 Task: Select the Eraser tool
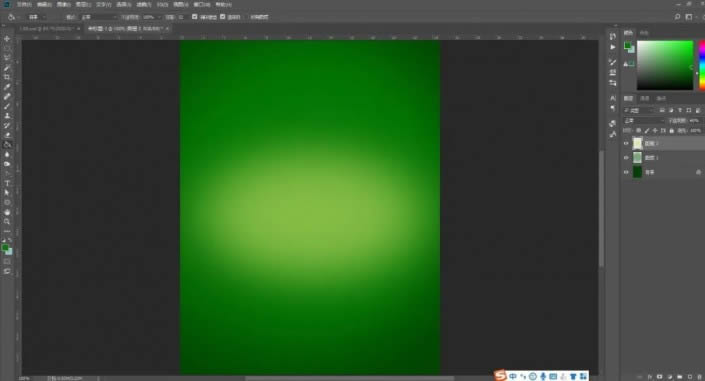(7, 135)
